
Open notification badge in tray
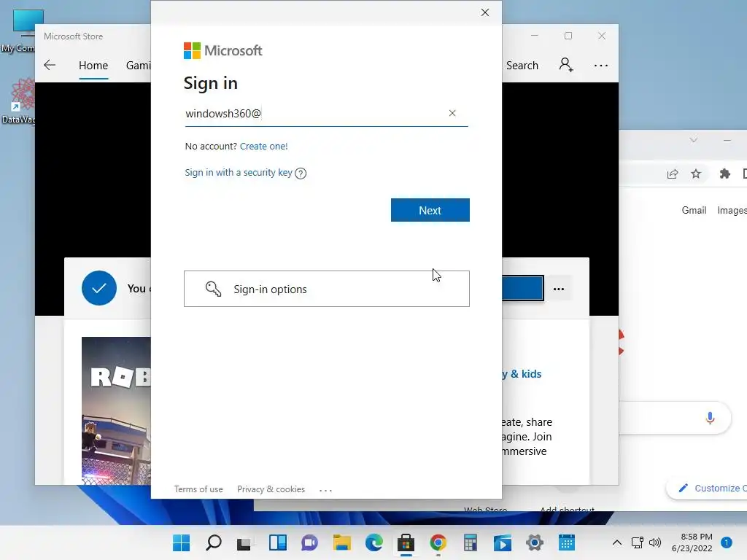[x=726, y=542]
